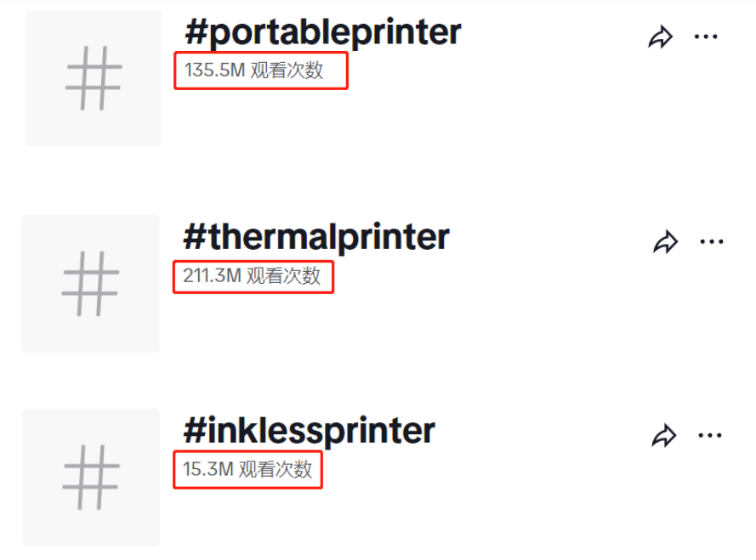The height and width of the screenshot is (560, 756).
Task: Click the gray hash icon beside #thermalprinter
Action: [x=91, y=284]
